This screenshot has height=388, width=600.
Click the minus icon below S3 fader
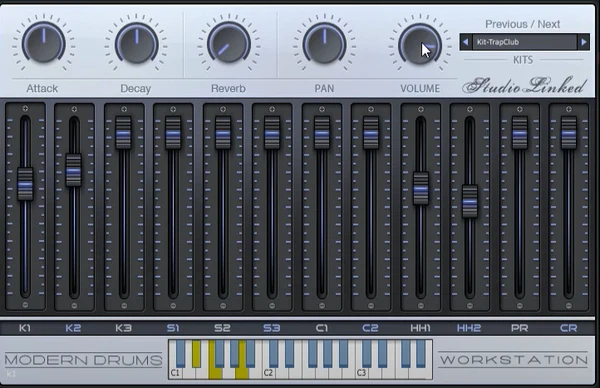[x=272, y=306]
